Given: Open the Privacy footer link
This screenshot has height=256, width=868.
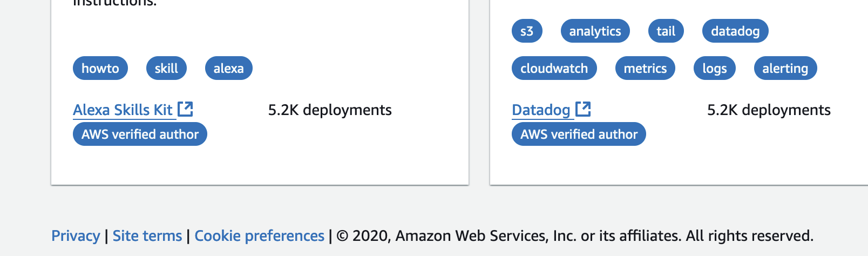Looking at the screenshot, I should (76, 236).
